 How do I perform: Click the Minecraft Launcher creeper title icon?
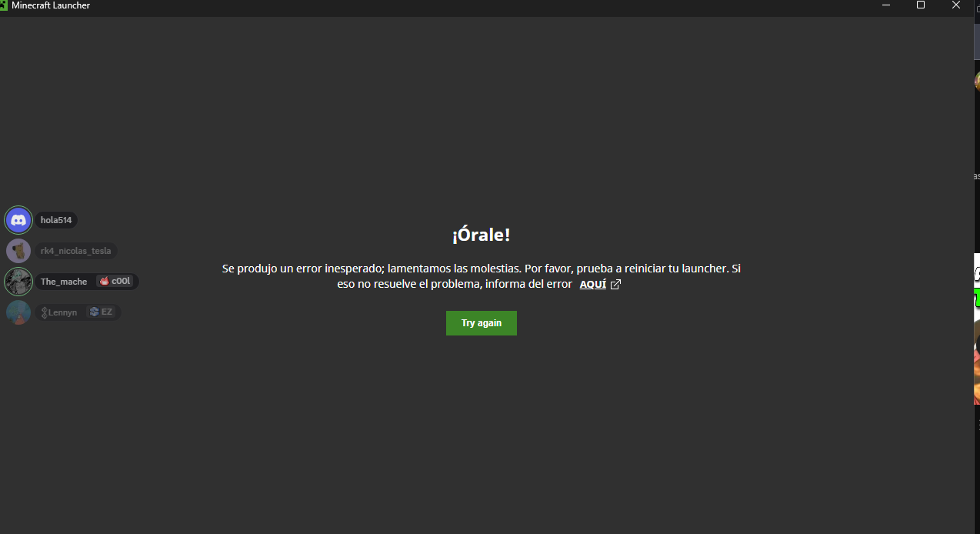point(5,5)
